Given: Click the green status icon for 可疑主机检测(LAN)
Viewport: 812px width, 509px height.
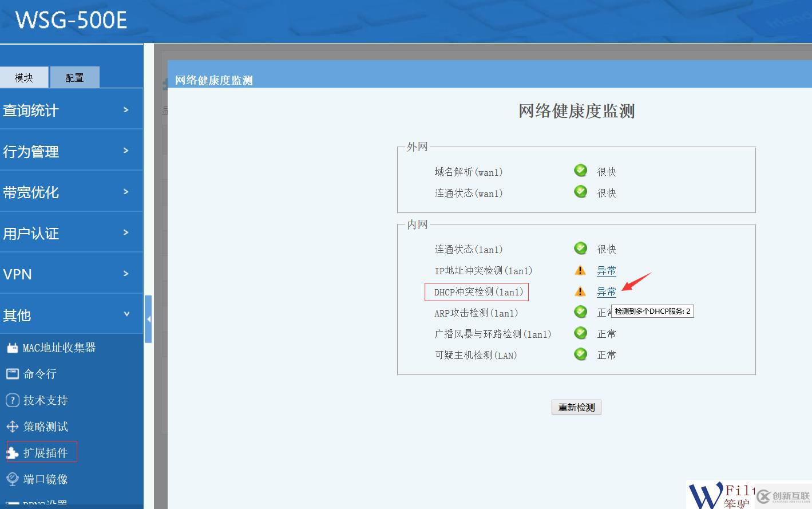Looking at the screenshot, I should pyautogui.click(x=580, y=354).
